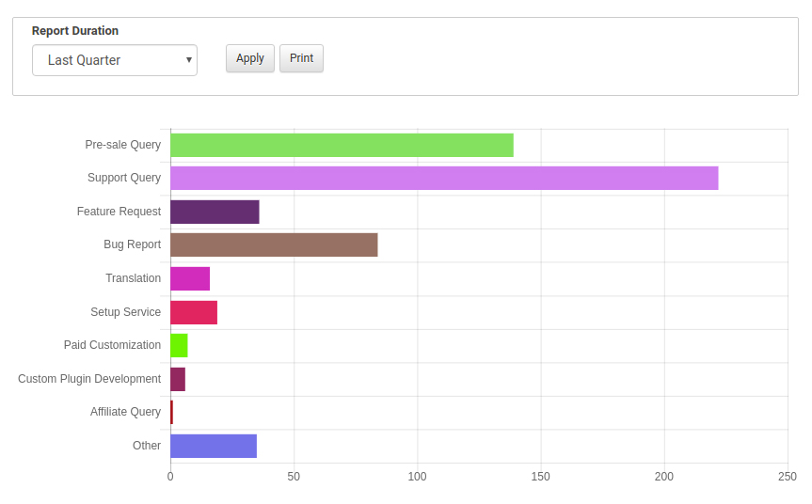Click the Bug Report axis label
The width and height of the screenshot is (812, 504).
tap(132, 244)
